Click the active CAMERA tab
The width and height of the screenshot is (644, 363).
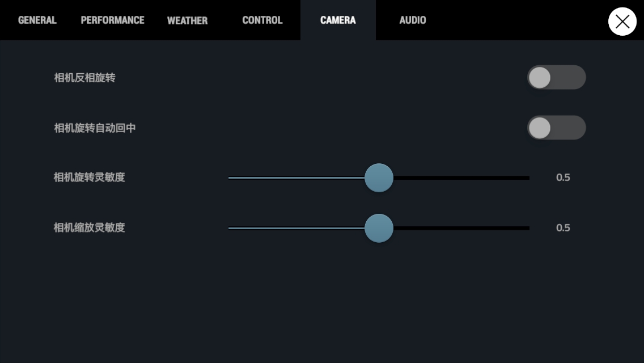[x=338, y=20]
